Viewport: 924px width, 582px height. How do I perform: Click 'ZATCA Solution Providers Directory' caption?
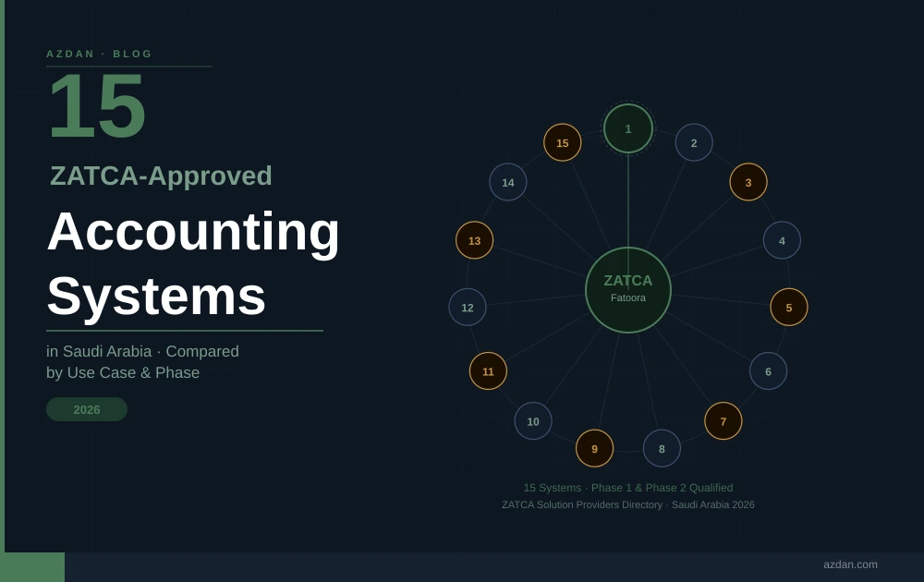coord(582,504)
